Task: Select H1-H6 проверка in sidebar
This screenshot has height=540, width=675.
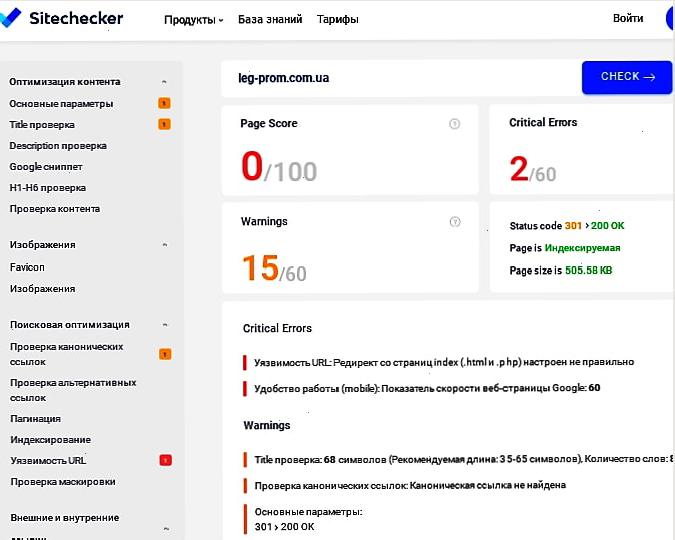Action: 48,188
